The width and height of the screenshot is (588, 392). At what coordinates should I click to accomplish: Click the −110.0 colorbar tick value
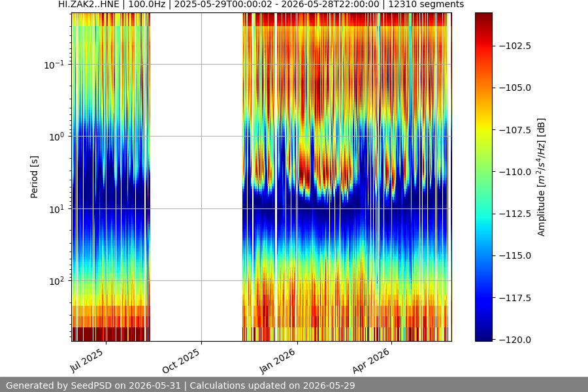coord(515,172)
